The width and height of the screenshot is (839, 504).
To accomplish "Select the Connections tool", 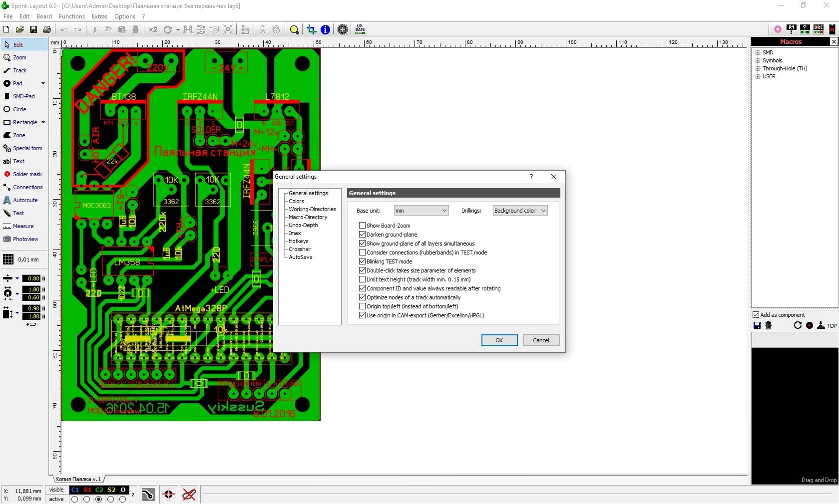I will 23,187.
